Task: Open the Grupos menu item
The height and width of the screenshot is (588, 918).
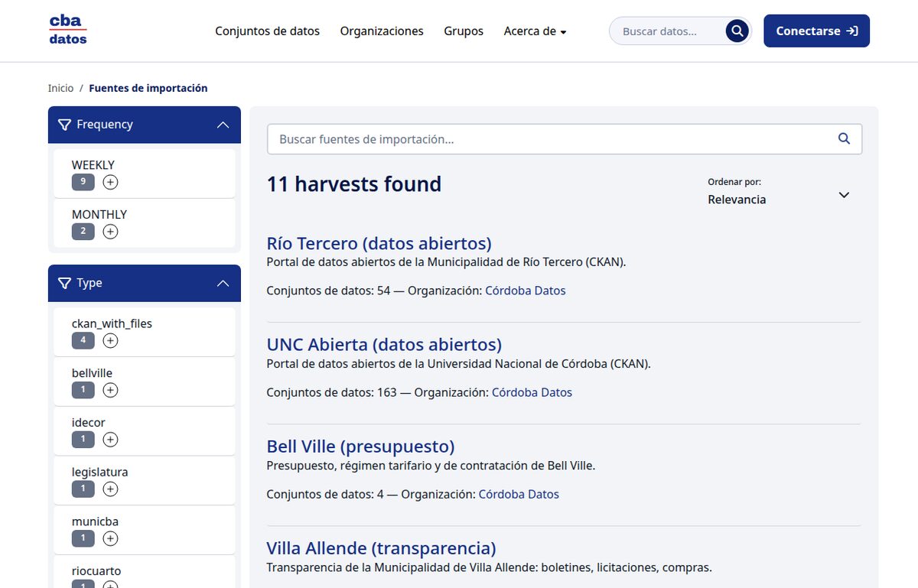Action: [464, 31]
